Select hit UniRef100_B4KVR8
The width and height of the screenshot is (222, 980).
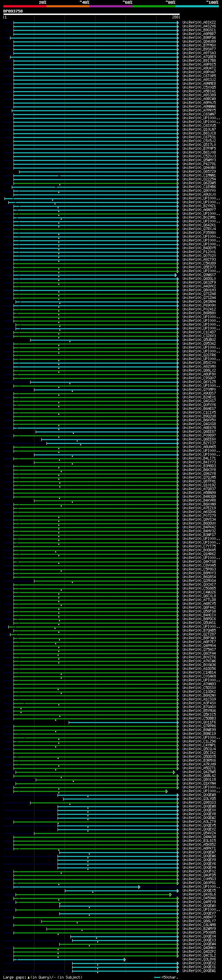click(199, 500)
